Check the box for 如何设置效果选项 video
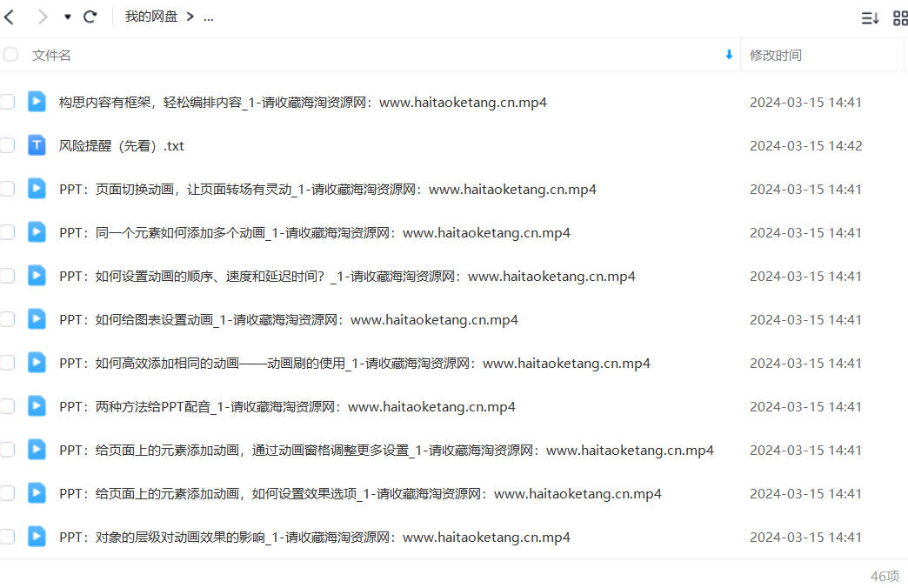Viewport: 908px width, 588px height. 7,493
